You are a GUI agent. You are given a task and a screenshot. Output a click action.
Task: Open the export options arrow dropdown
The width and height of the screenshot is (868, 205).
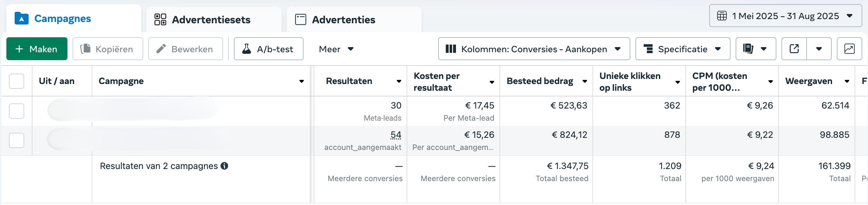coord(819,49)
